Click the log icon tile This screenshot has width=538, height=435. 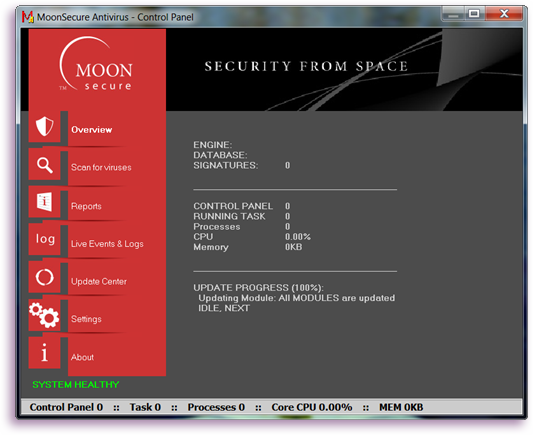(x=45, y=239)
